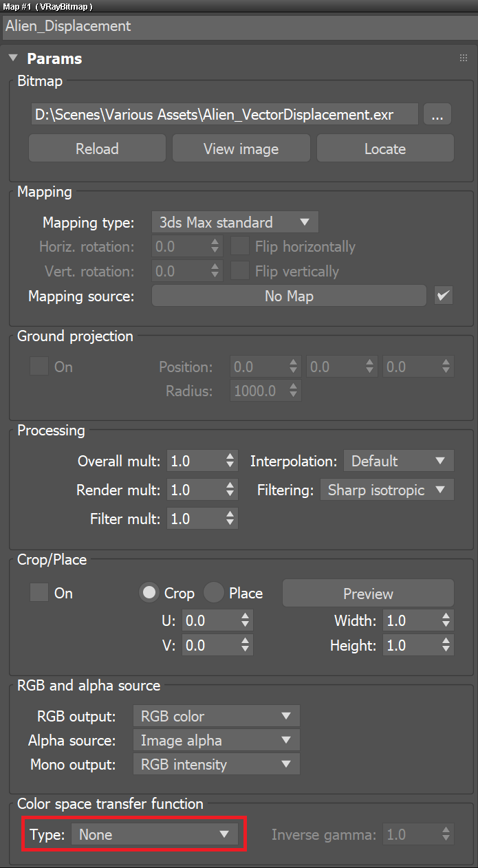Open the Mapping type dropdown

coord(234,222)
